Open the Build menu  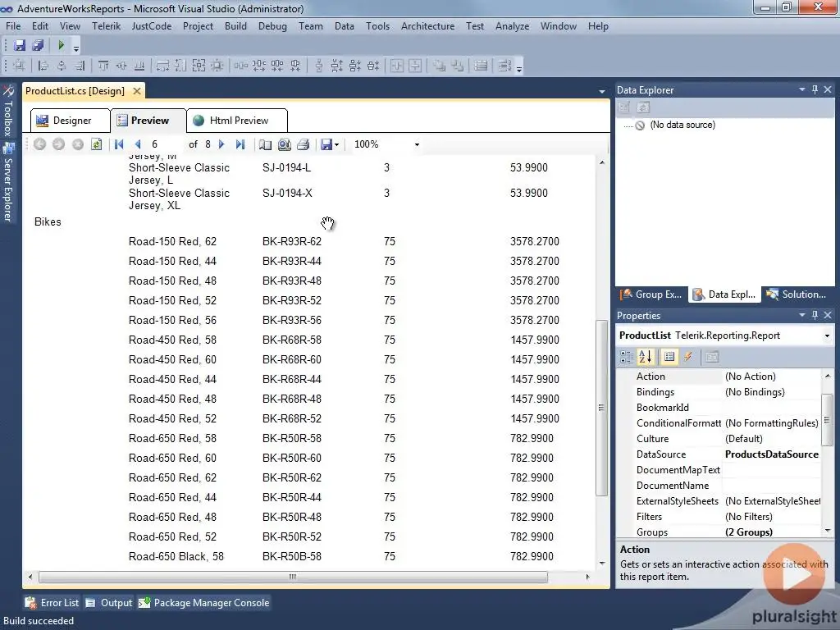click(235, 26)
